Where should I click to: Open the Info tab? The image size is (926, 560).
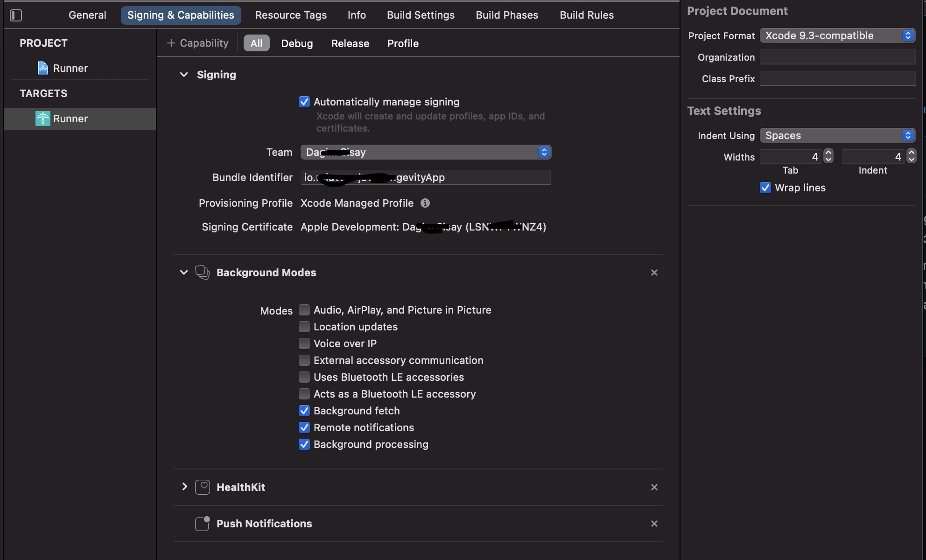357,15
